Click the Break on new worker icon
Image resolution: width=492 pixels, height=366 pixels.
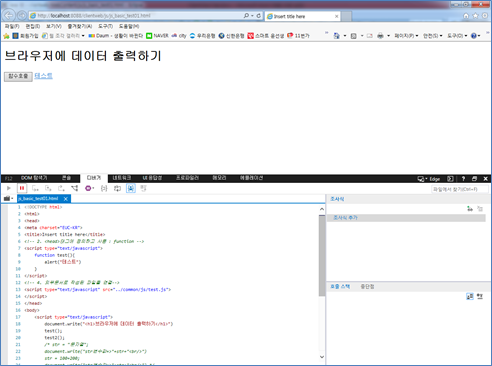pyautogui.click(x=75, y=188)
